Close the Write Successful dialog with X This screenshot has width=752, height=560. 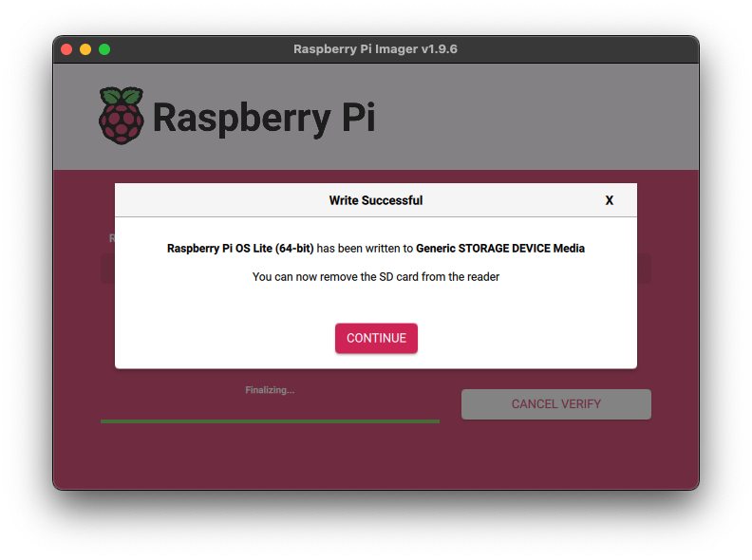(609, 200)
